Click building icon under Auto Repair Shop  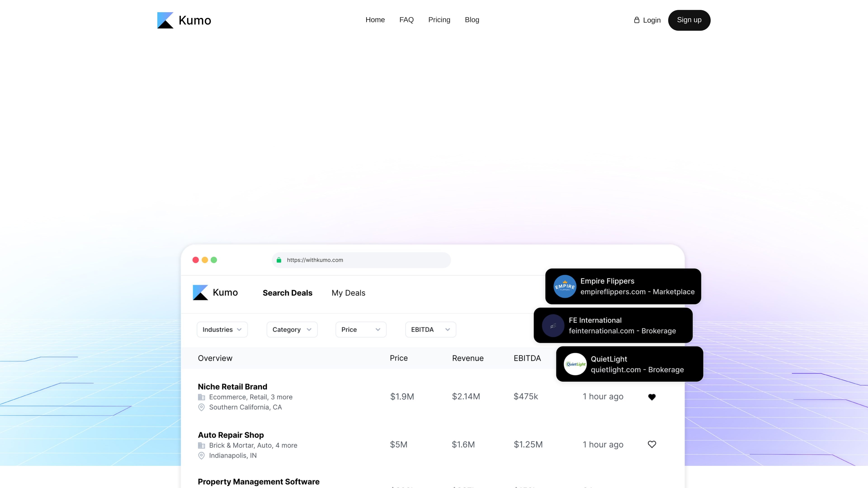tap(201, 445)
